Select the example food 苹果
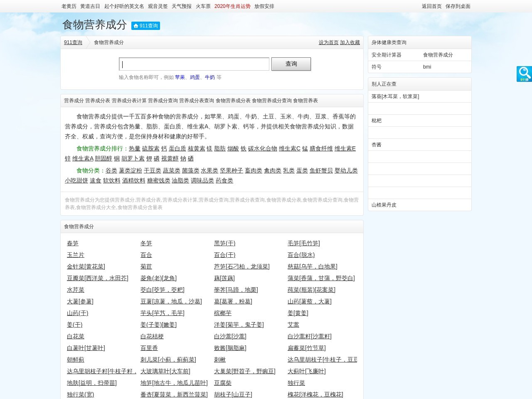Viewport: 532px width, 399px height. coord(180,77)
